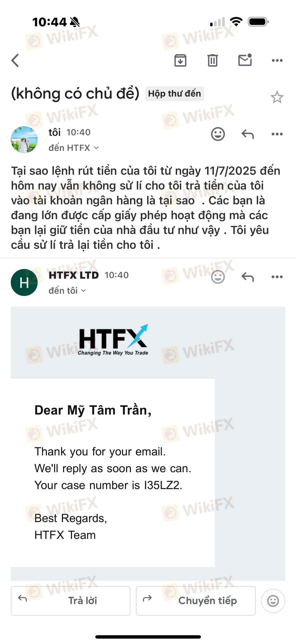Tap the 'Chuyển tiếp' forward button
This screenshot has height=644, width=296.
point(196,601)
